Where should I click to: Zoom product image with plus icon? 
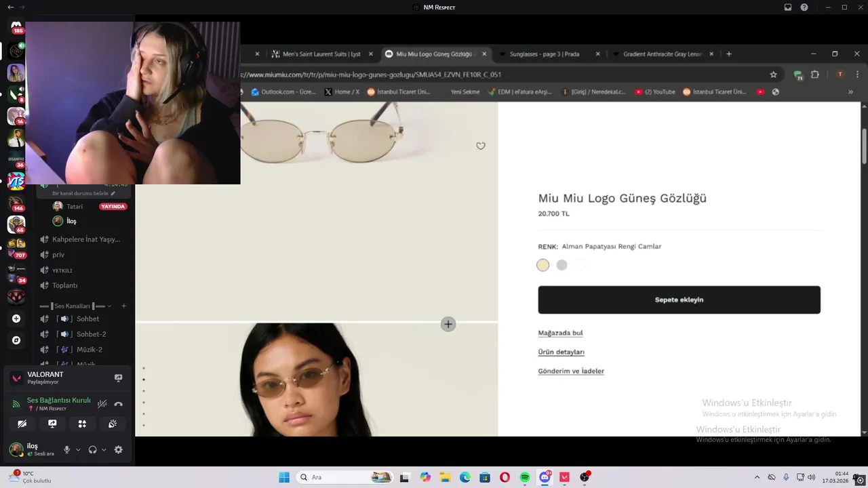[x=448, y=324]
